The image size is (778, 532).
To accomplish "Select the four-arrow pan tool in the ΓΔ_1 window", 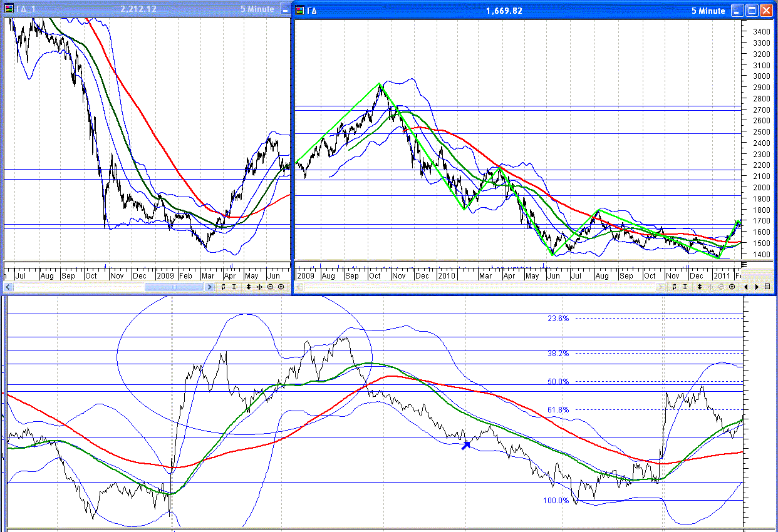I will [259, 287].
